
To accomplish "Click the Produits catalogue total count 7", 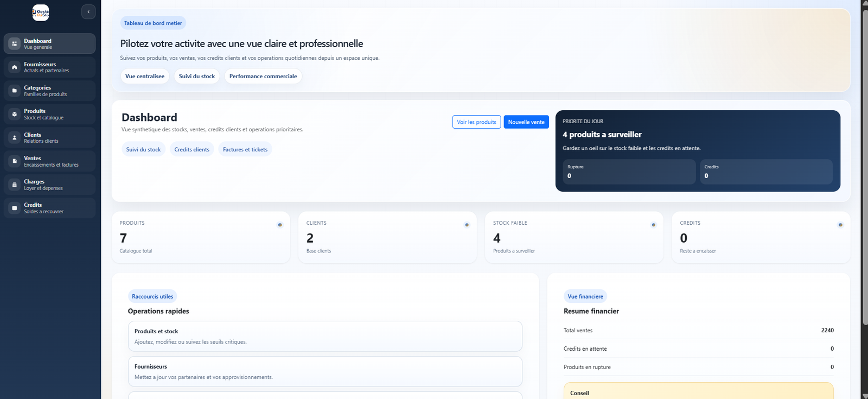I will coord(123,238).
